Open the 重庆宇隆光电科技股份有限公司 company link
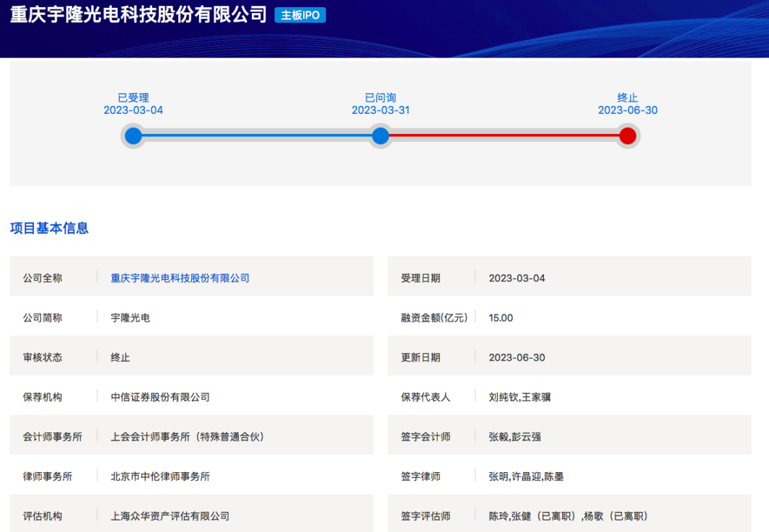This screenshot has height=532, width=769. 180,278
